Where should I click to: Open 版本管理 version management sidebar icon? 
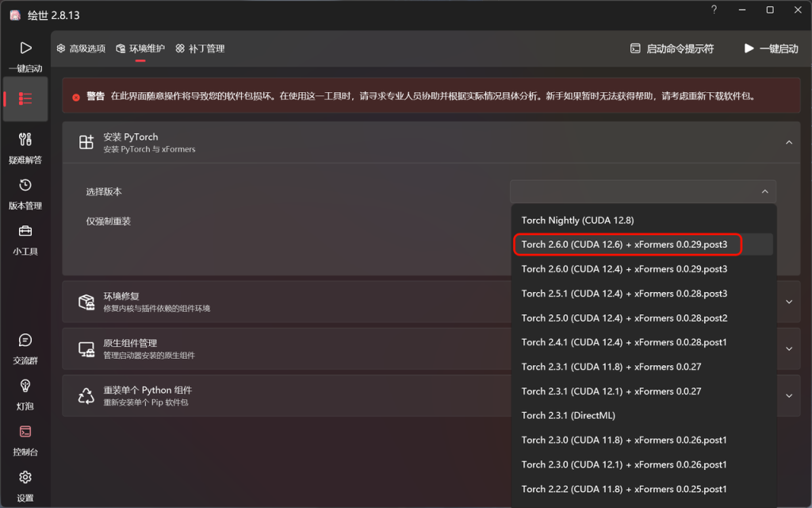pos(25,186)
